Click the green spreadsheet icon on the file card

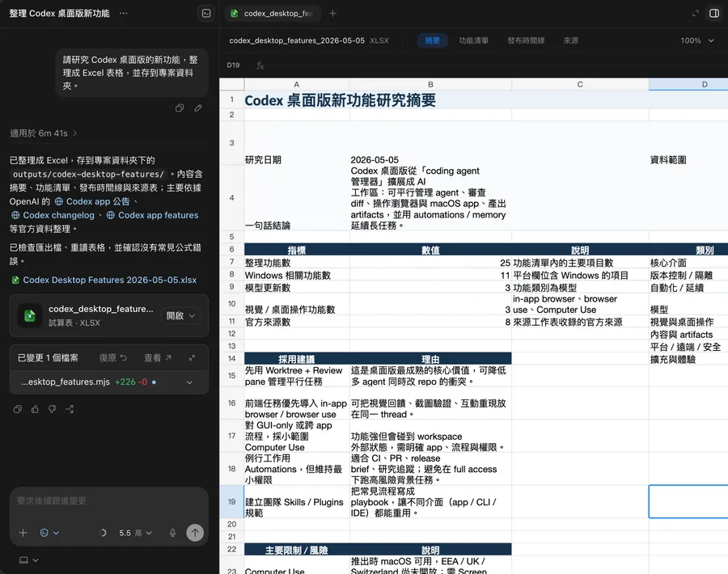(x=30, y=315)
